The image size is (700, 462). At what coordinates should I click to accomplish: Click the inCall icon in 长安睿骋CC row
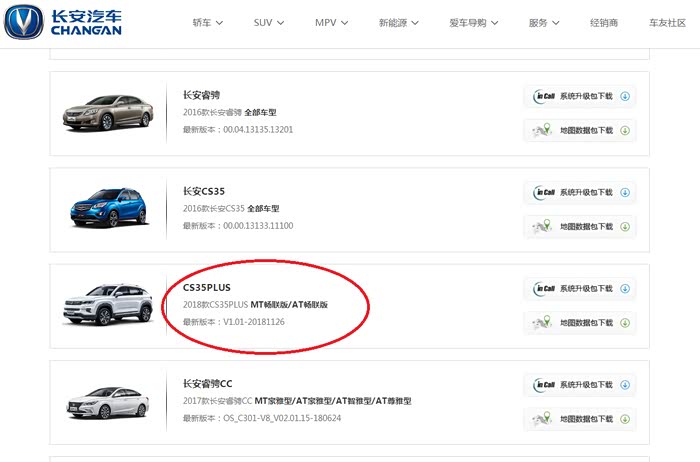tap(544, 385)
